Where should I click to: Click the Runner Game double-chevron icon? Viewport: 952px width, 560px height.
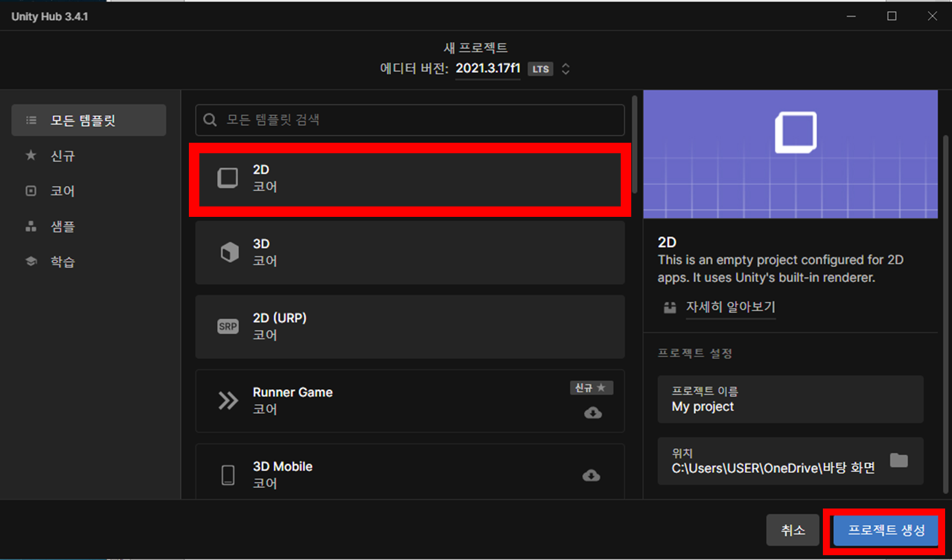coord(228,401)
